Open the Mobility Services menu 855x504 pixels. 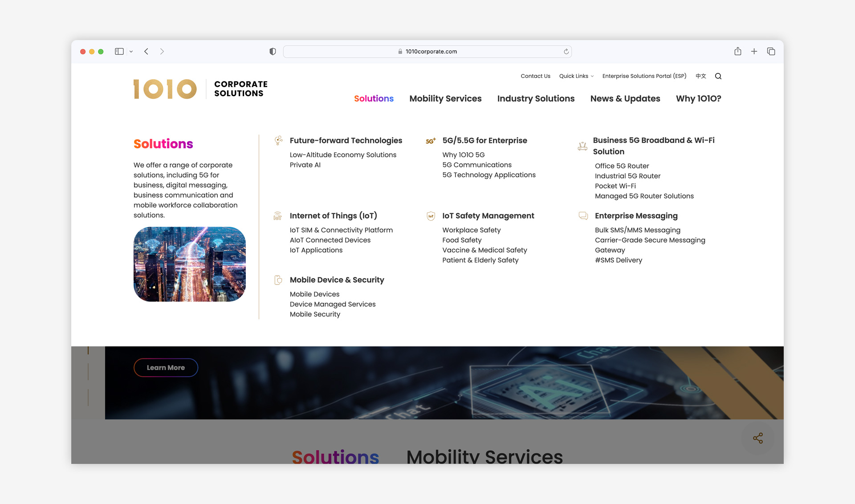pyautogui.click(x=445, y=98)
